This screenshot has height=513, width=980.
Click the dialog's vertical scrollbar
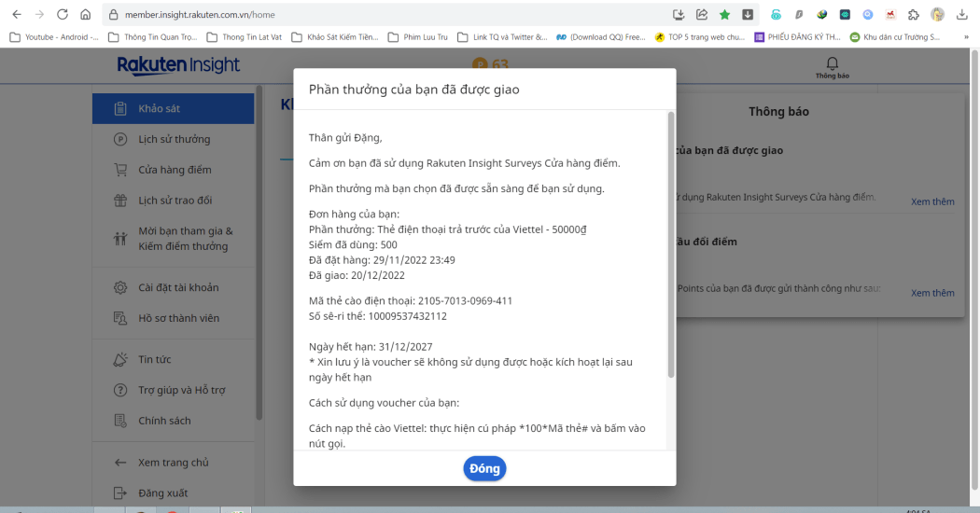coord(671,245)
